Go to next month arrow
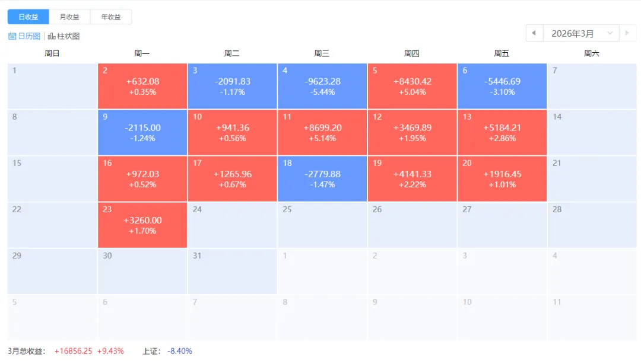 pos(627,33)
